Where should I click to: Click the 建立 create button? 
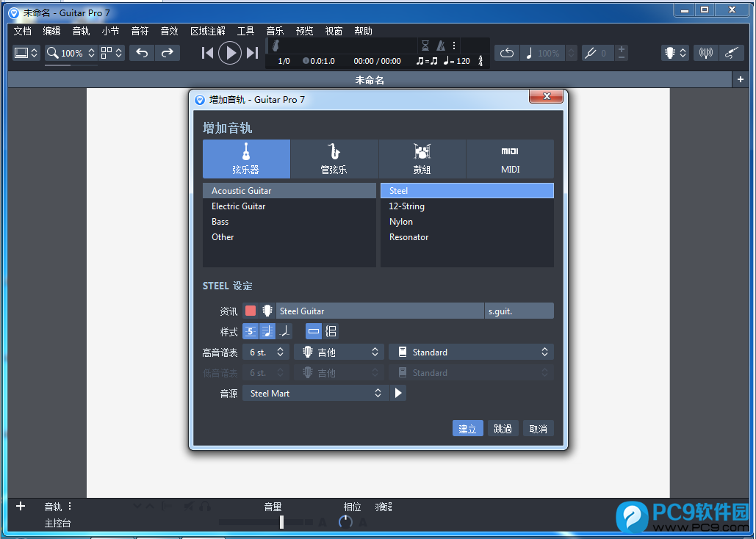468,428
